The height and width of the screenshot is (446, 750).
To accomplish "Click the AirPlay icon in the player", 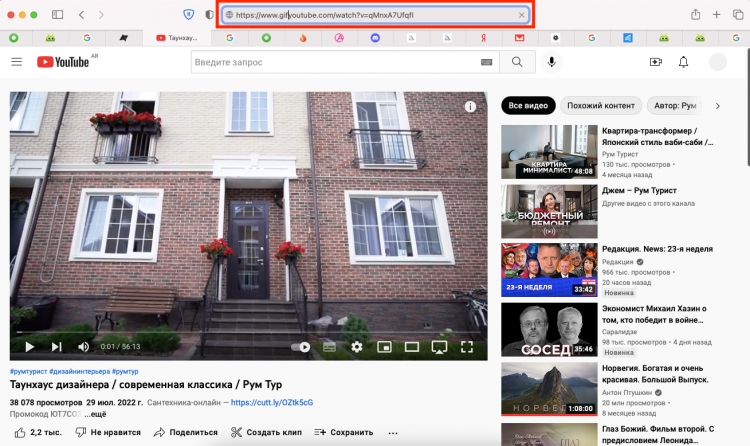I will (438, 347).
